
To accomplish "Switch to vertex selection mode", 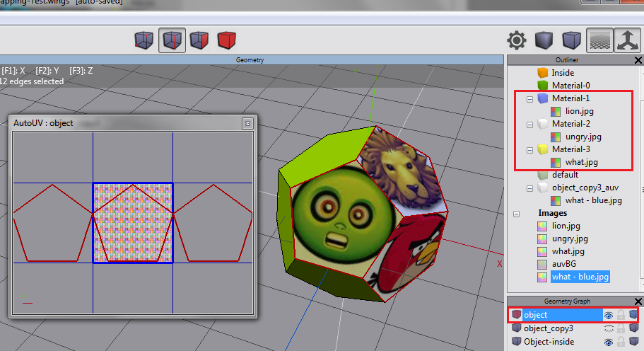I will [x=144, y=40].
